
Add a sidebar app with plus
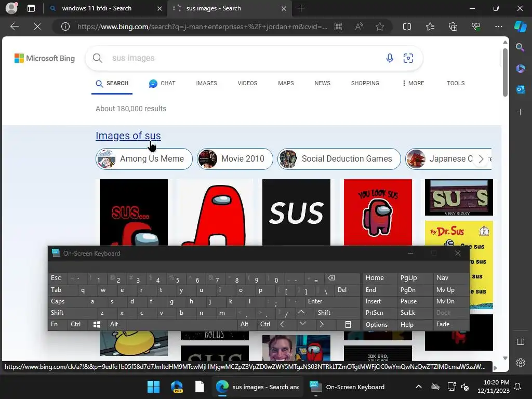click(520, 112)
